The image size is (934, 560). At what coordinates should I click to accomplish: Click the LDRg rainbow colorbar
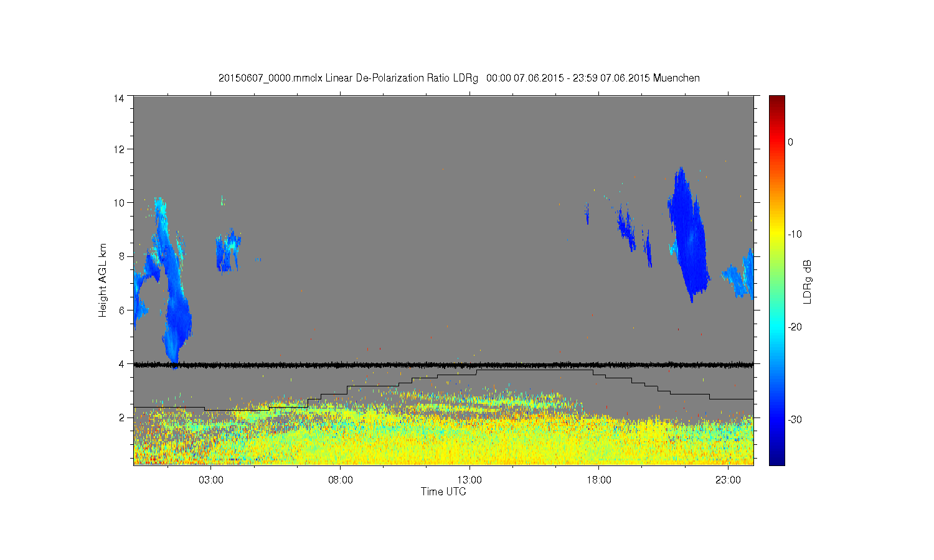tap(777, 280)
